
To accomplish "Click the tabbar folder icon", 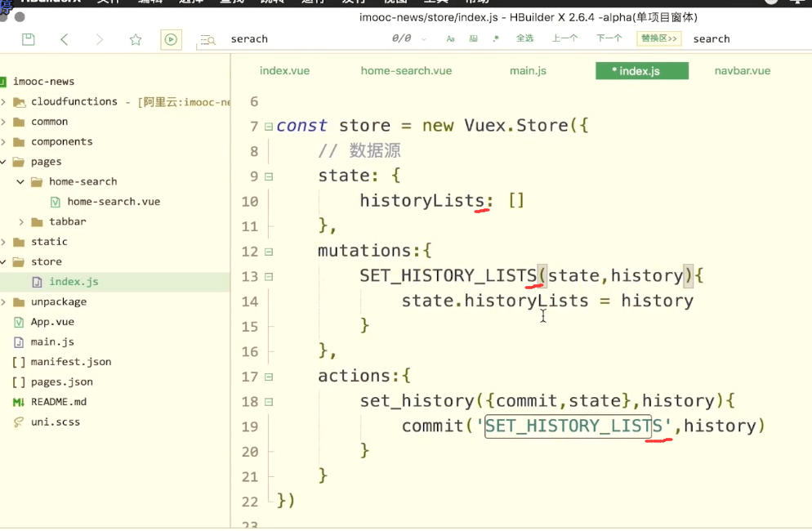I will click(x=37, y=221).
